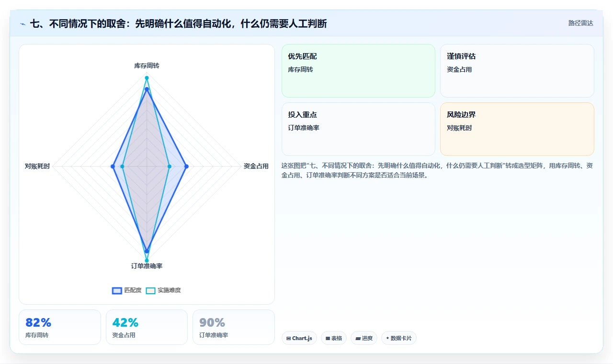Click the description paragraph starting with 这张图把
This screenshot has height=364, width=613.
pos(437,170)
